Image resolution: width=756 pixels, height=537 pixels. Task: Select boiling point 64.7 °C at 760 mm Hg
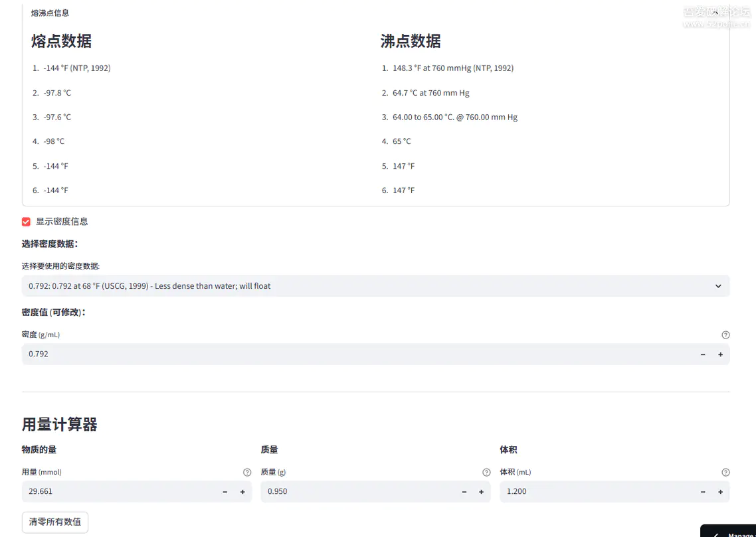point(430,92)
